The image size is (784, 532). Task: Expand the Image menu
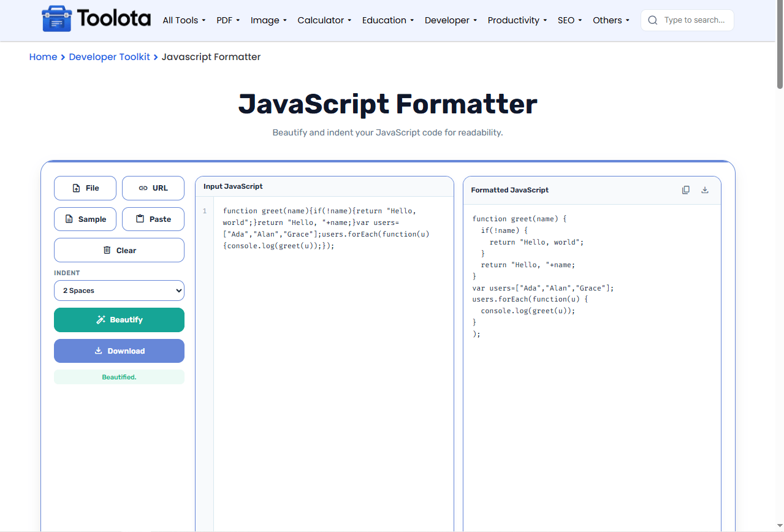tap(268, 20)
